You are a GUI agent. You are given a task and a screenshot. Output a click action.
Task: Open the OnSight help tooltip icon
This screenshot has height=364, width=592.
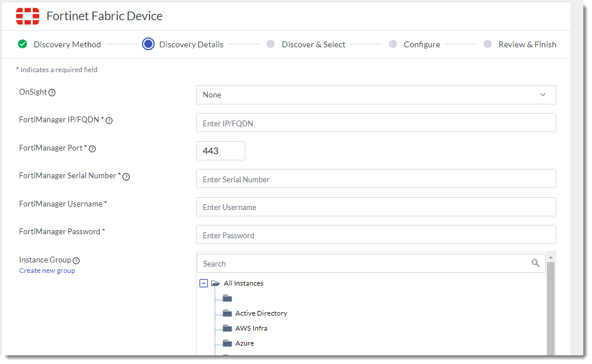pyautogui.click(x=51, y=92)
